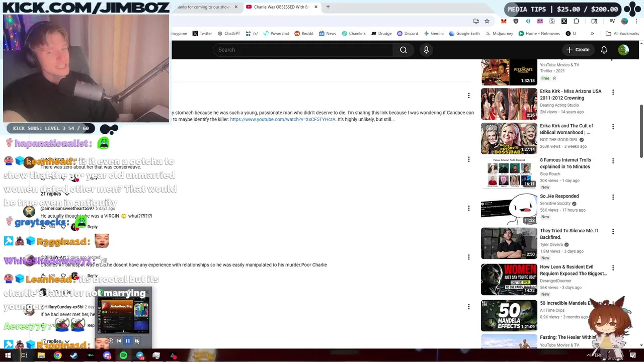Click the Chrome profile avatar in toolbar
Screen dimensions: 644x362
[x=624, y=21]
